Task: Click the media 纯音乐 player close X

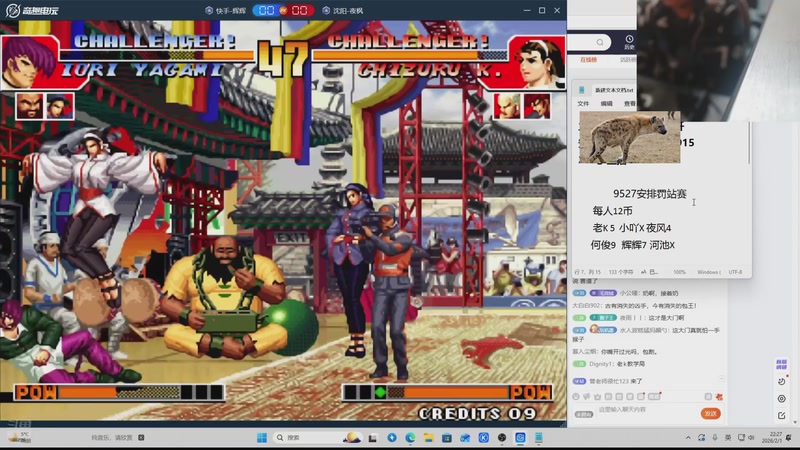Action: click(141, 438)
